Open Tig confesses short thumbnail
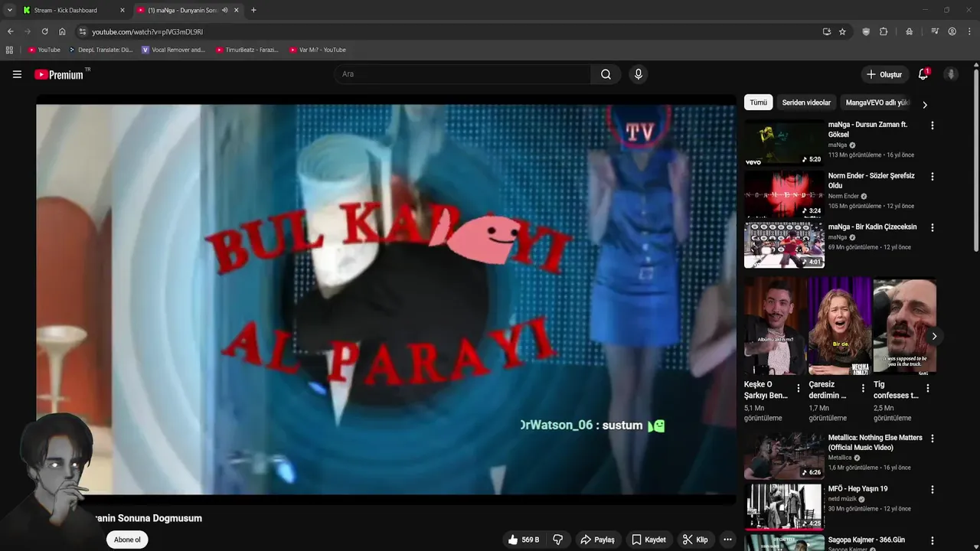The image size is (980, 551). pos(905,326)
